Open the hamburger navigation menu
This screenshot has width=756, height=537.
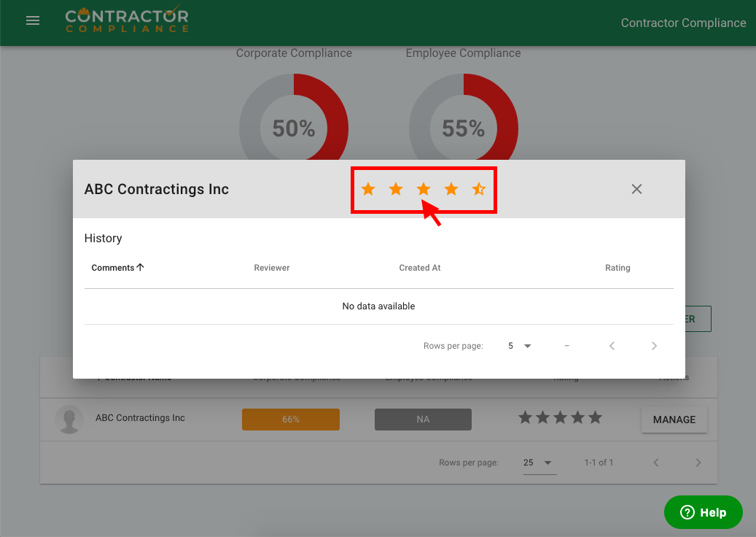pos(33,21)
